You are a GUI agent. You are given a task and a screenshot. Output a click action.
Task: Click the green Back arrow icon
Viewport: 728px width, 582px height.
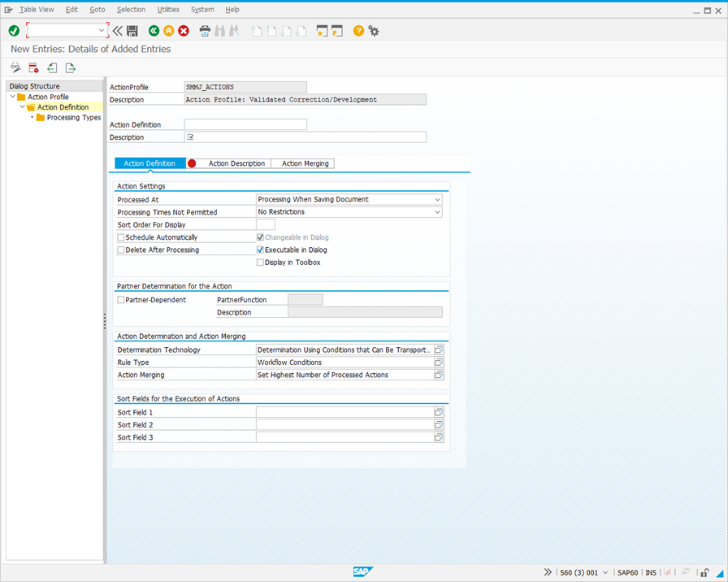click(153, 29)
